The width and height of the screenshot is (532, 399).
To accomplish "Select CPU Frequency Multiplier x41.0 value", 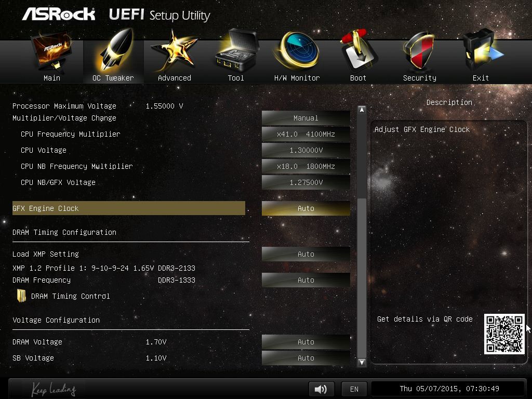I will click(x=305, y=134).
